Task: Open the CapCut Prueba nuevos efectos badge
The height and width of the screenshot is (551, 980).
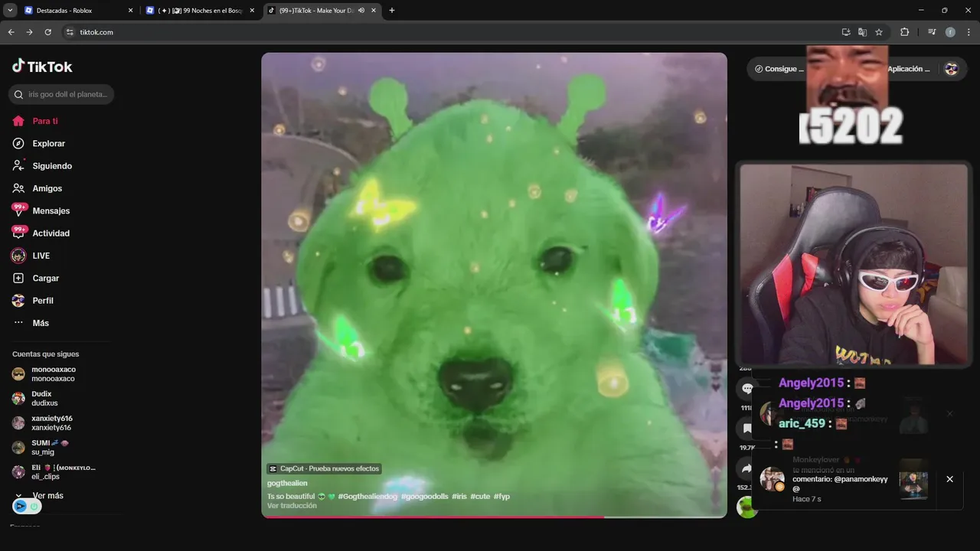Action: (324, 468)
